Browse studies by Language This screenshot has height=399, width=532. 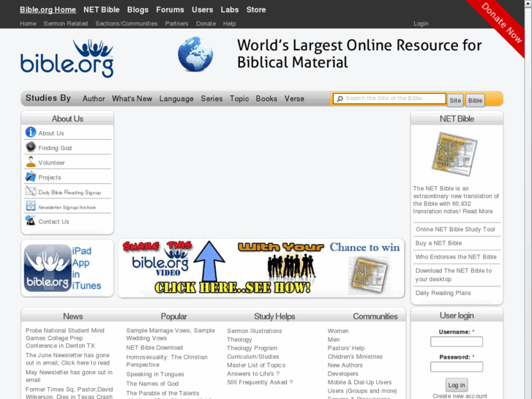[x=176, y=99]
